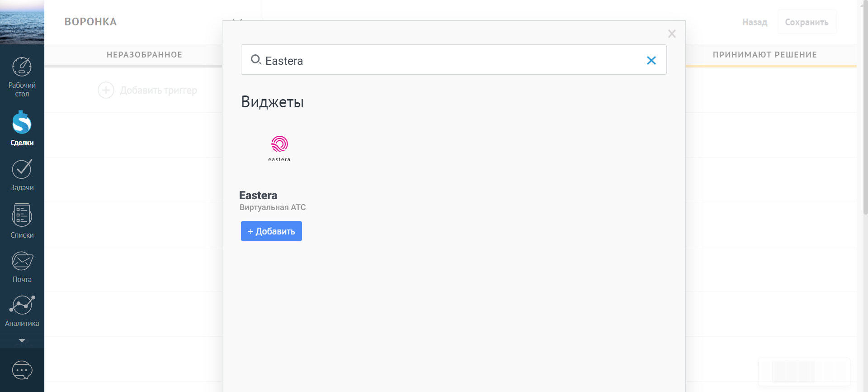Open Рабочий стол dashboard in sidebar
Viewport: 868px width, 392px height.
point(22,77)
